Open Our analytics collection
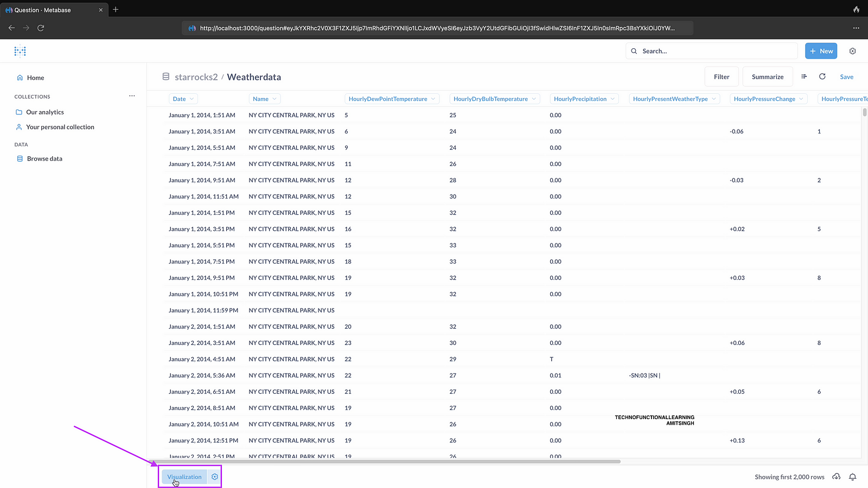This screenshot has height=488, width=868. [x=45, y=112]
